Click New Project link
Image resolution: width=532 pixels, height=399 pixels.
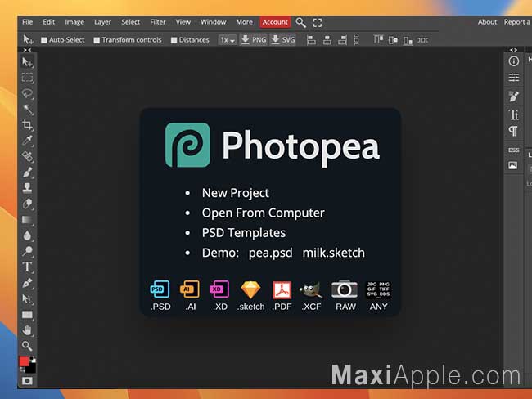pyautogui.click(x=236, y=193)
